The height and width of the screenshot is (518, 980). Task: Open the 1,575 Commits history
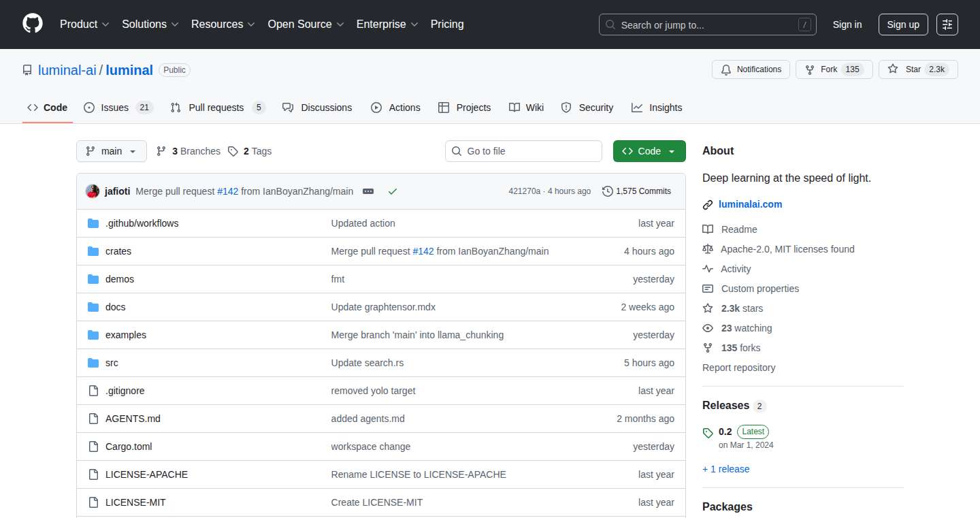pyautogui.click(x=637, y=191)
